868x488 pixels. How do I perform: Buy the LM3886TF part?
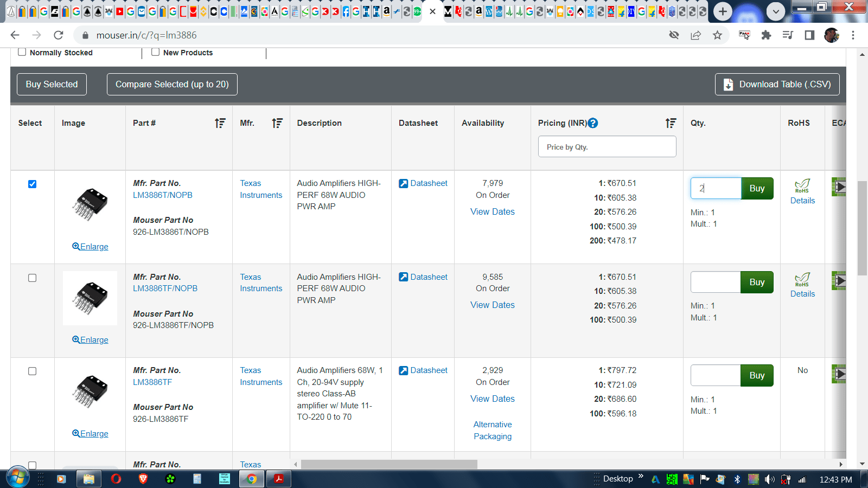click(x=757, y=375)
